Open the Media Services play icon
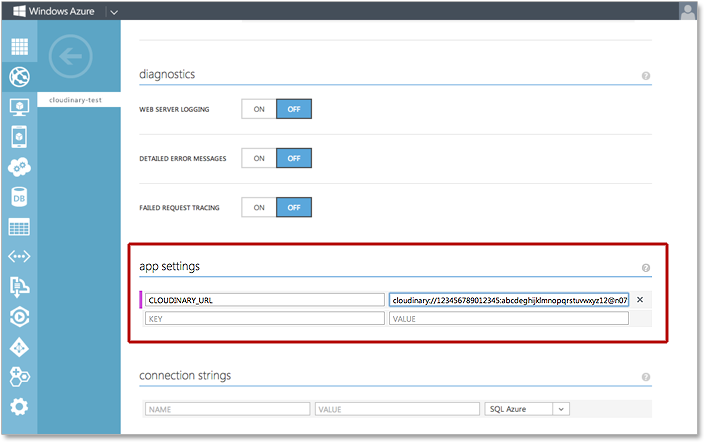This screenshot has height=442, width=705. (x=19, y=317)
